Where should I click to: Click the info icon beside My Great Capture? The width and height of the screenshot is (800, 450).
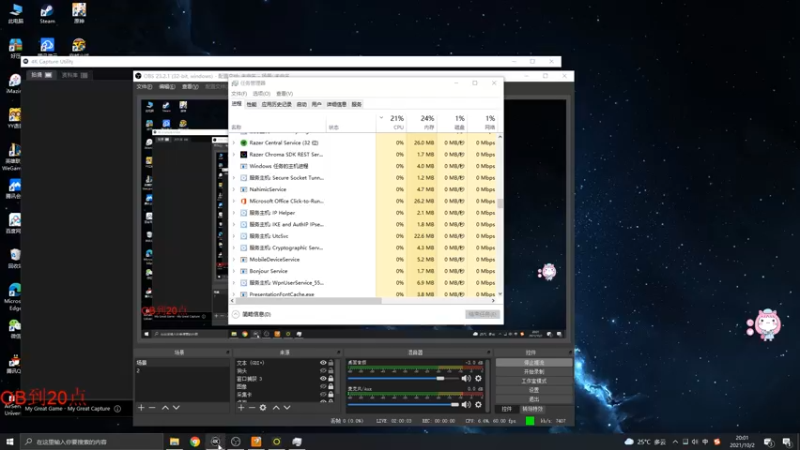click(117, 409)
